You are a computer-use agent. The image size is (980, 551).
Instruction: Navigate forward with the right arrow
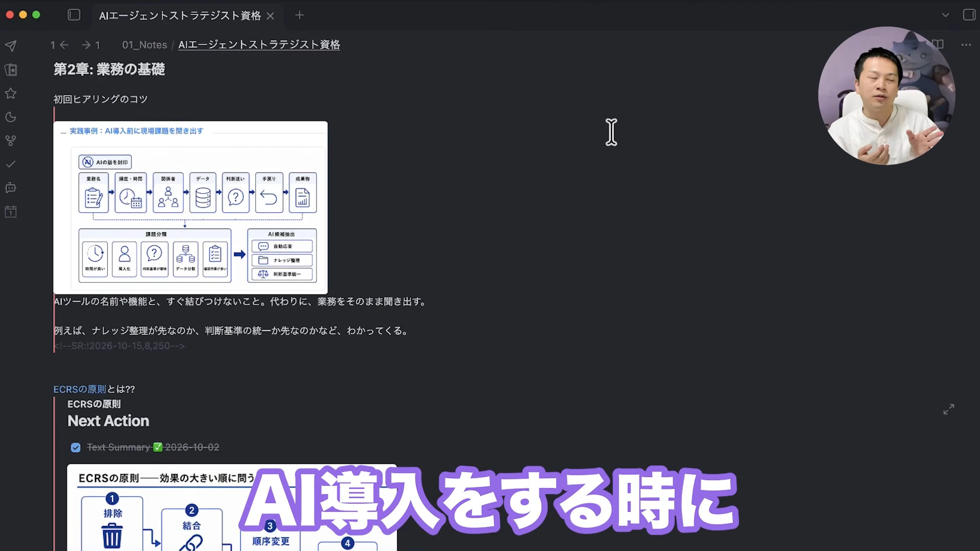(x=86, y=45)
